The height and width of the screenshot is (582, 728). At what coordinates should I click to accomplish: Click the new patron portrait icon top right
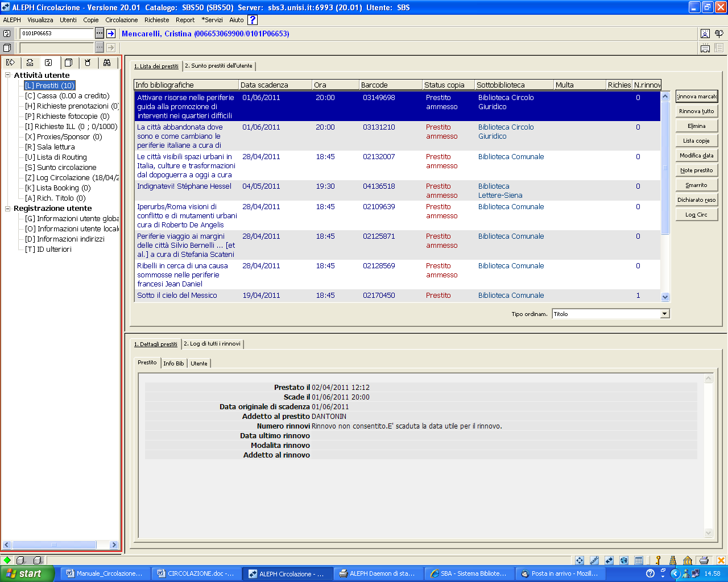(x=705, y=34)
